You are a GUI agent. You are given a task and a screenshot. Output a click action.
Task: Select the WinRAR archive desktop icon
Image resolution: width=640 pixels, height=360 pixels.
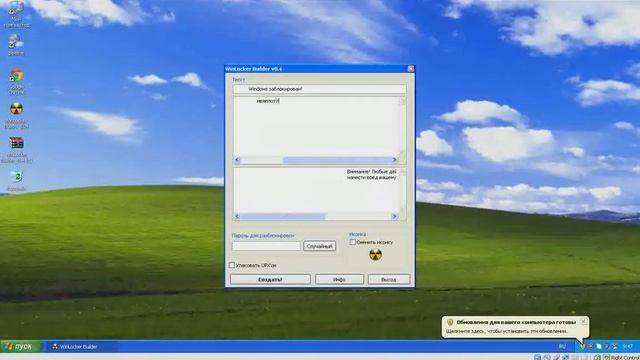tap(16, 143)
